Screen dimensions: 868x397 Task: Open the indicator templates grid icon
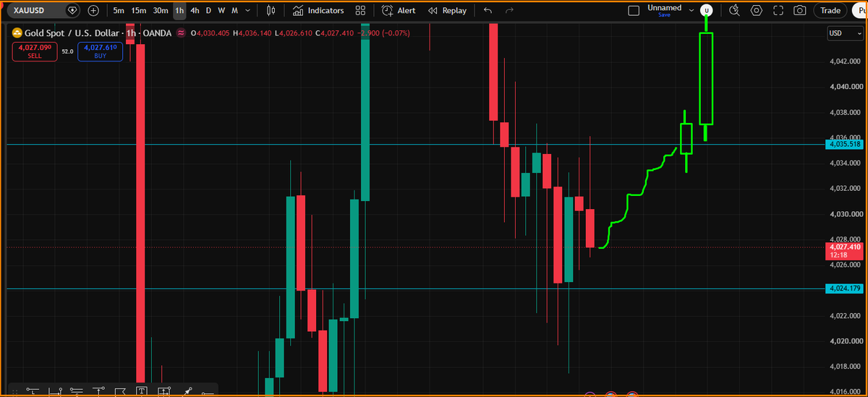click(360, 11)
